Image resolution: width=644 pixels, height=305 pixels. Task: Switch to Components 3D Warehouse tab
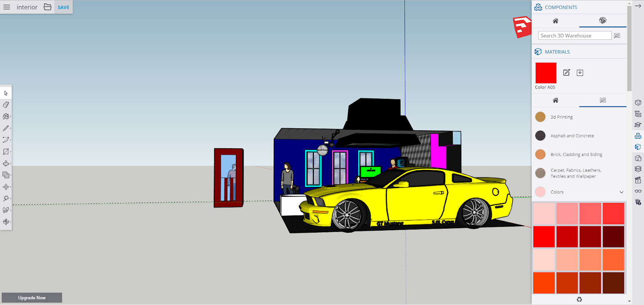pos(603,20)
